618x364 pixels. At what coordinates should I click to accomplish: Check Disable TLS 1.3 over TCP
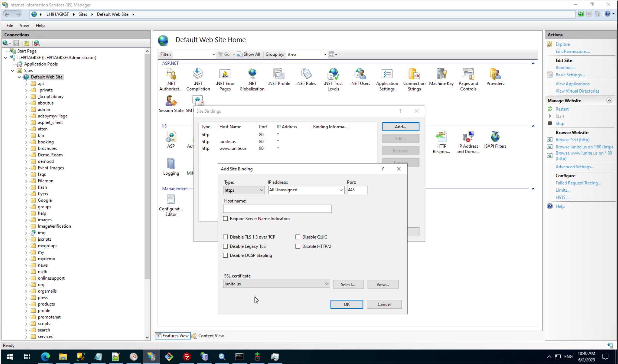pyautogui.click(x=226, y=237)
